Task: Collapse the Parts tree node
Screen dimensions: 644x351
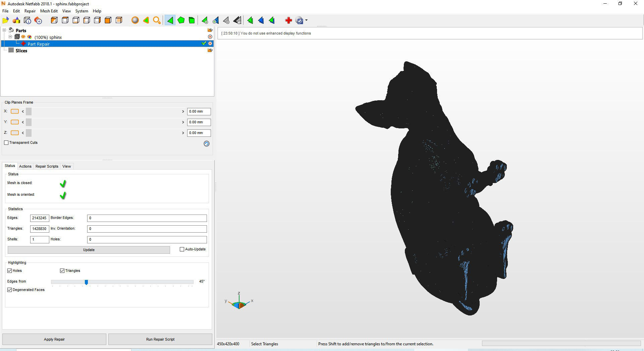Action: coord(4,30)
